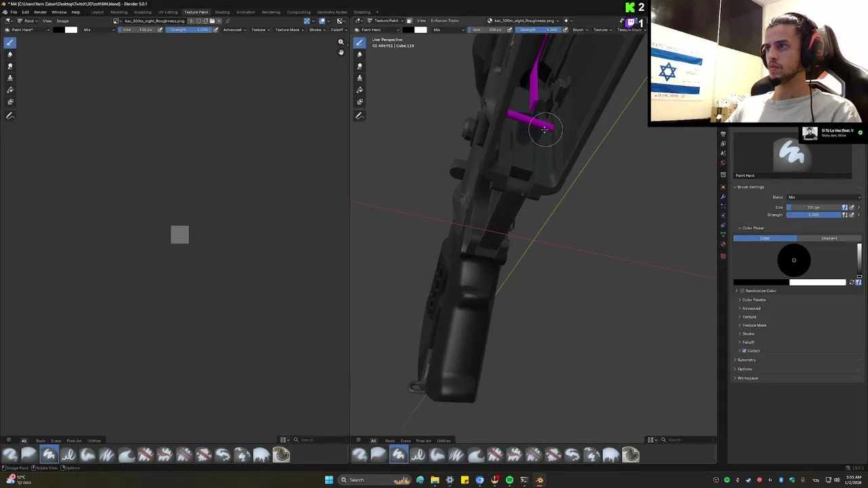The width and height of the screenshot is (868, 488).
Task: Select the Soften tool in 3D viewport toolbar
Action: pyautogui.click(x=359, y=54)
